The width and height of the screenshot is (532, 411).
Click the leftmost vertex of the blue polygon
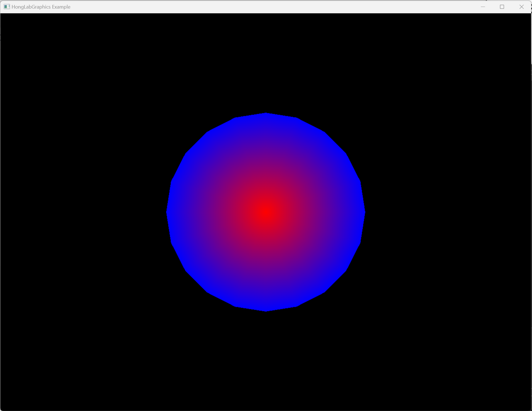click(x=167, y=212)
